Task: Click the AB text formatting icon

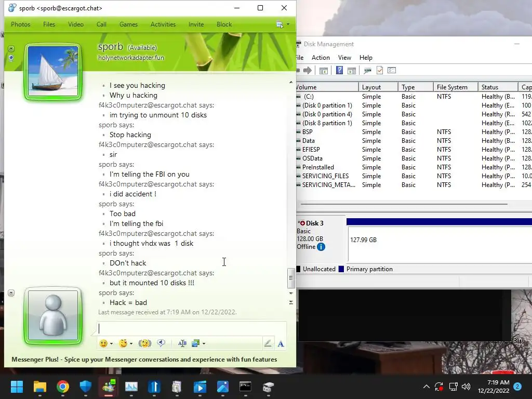Action: [x=182, y=343]
